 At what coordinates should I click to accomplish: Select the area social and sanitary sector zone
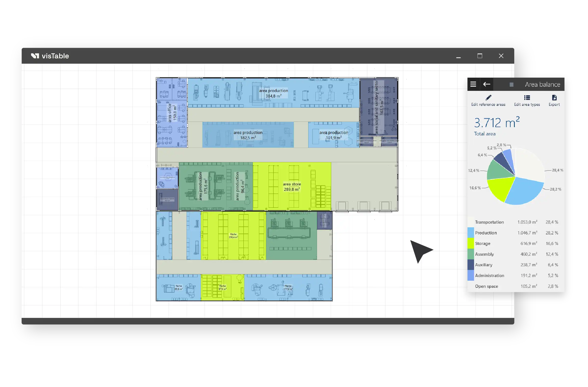tap(379, 107)
